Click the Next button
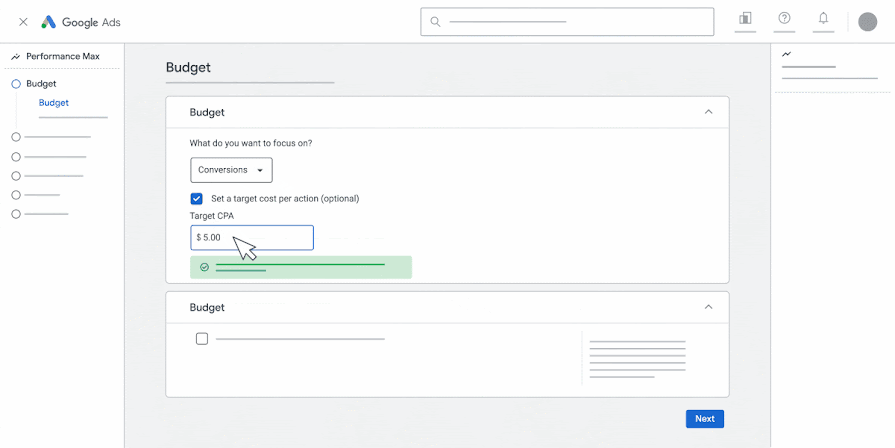This screenshot has width=895, height=448. point(705,419)
